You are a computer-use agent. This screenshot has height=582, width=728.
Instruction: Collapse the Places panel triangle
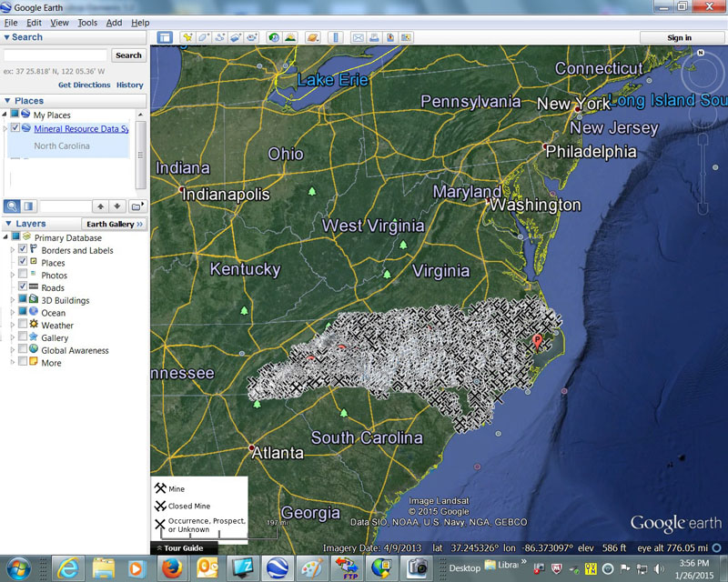7,100
